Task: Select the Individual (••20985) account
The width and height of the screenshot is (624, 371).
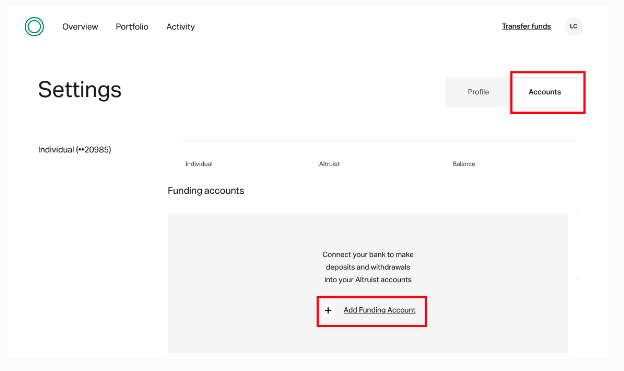Action: pyautogui.click(x=75, y=150)
